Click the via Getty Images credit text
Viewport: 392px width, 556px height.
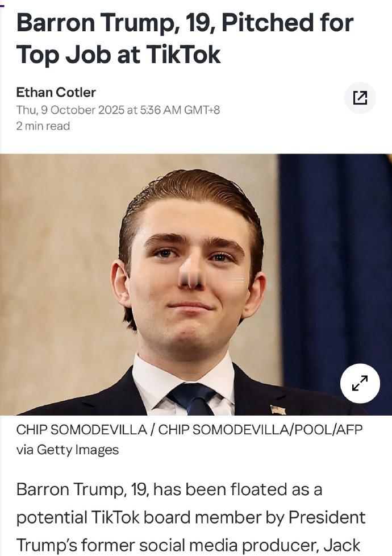[68, 450]
